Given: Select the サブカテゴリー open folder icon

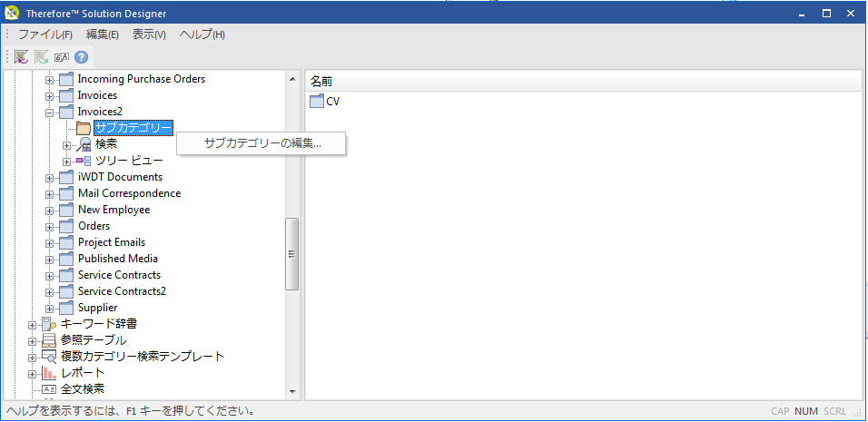Looking at the screenshot, I should click(x=83, y=128).
